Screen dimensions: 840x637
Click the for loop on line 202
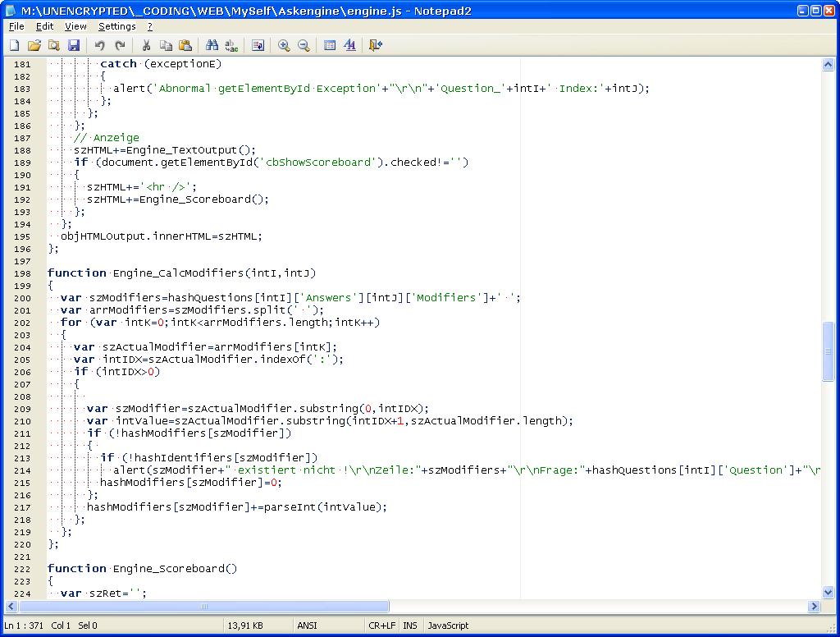[220, 323]
